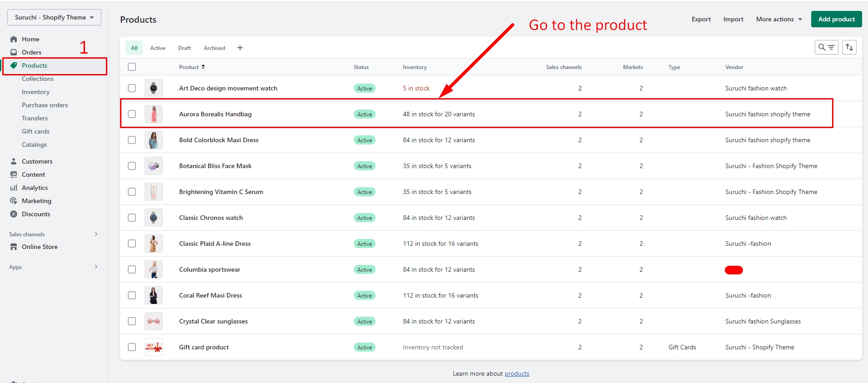Click the Discounts badge icon
This screenshot has height=383, width=868.
pyautogui.click(x=14, y=214)
